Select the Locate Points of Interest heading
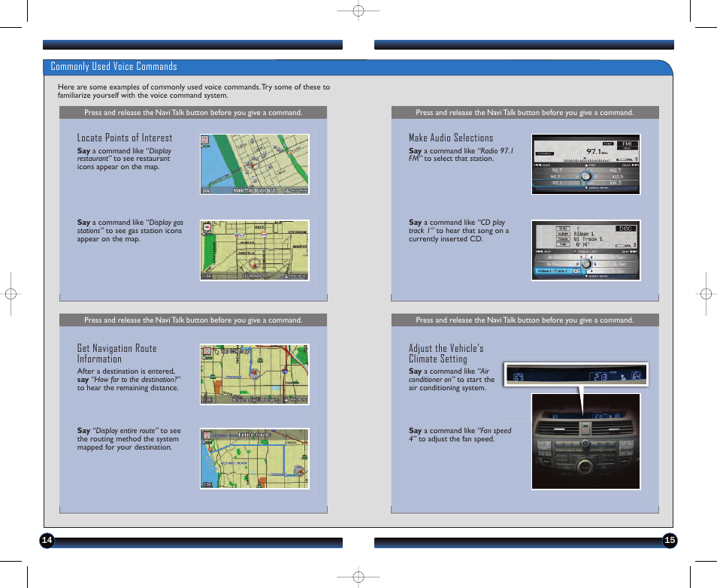 [125, 138]
